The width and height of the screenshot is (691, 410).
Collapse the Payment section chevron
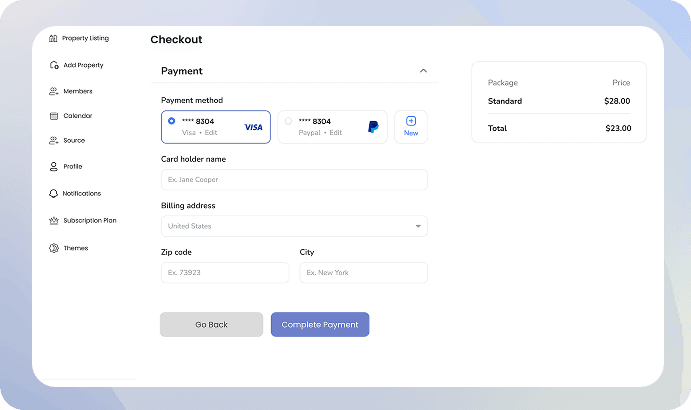(x=423, y=71)
